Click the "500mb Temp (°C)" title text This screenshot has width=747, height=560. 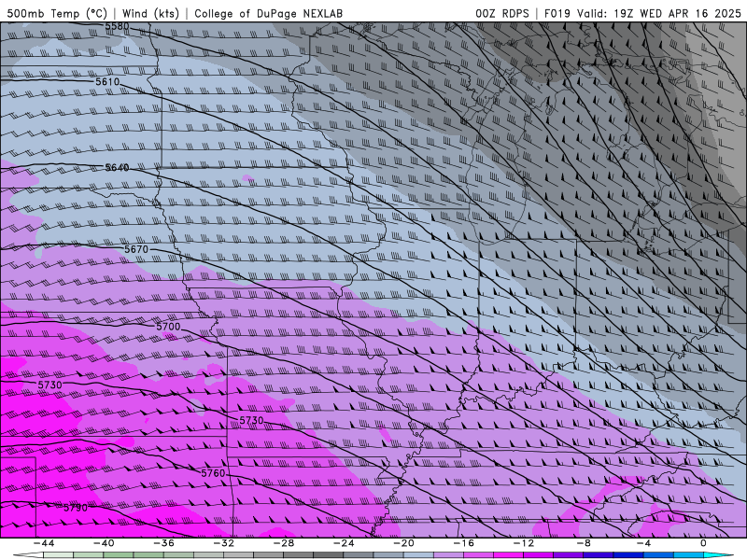(x=57, y=13)
